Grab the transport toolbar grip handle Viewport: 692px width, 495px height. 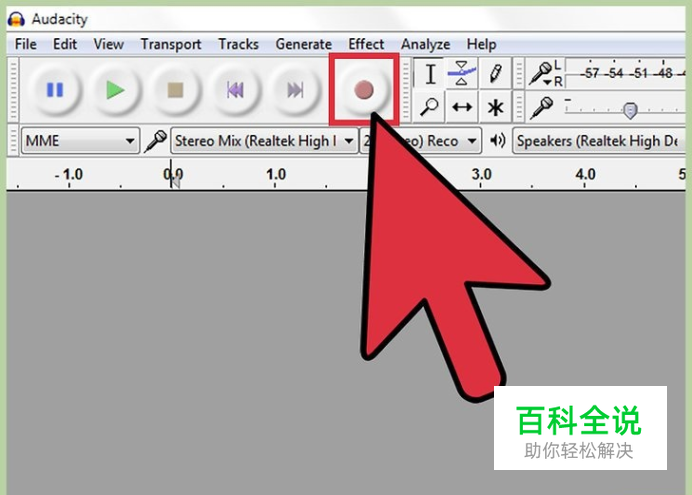click(x=13, y=90)
